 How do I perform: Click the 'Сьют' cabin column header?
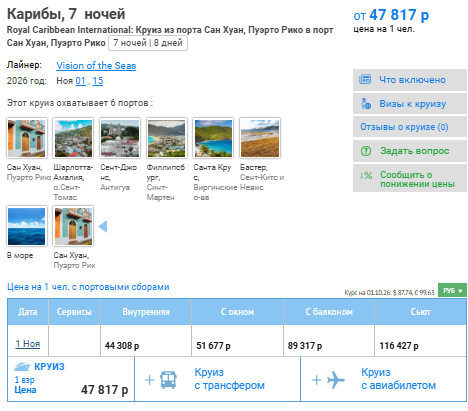[420, 312]
